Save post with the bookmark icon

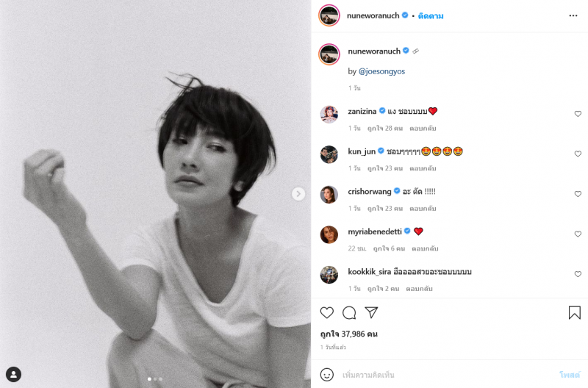pos(574,312)
